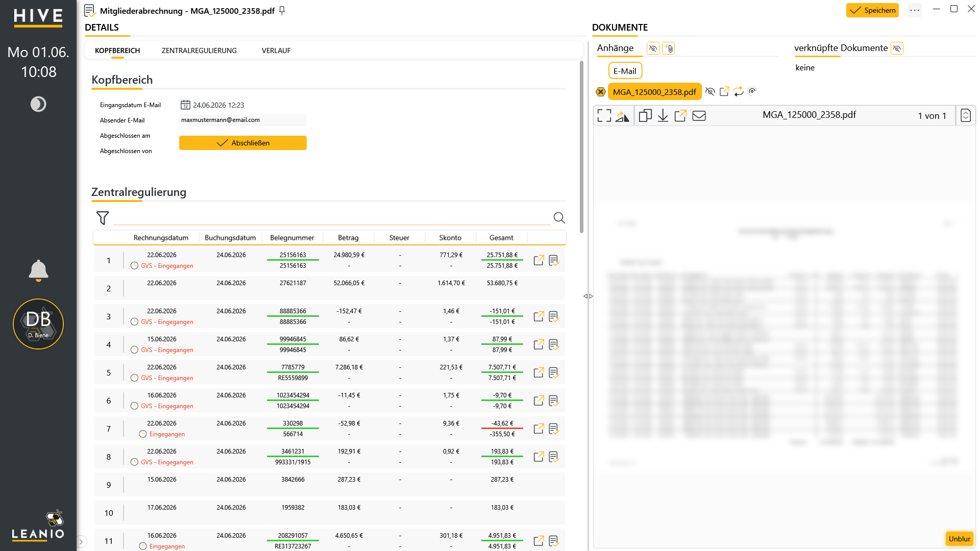Open row 1 document in new window
Image resolution: width=980 pixels, height=551 pixels.
[538, 261]
